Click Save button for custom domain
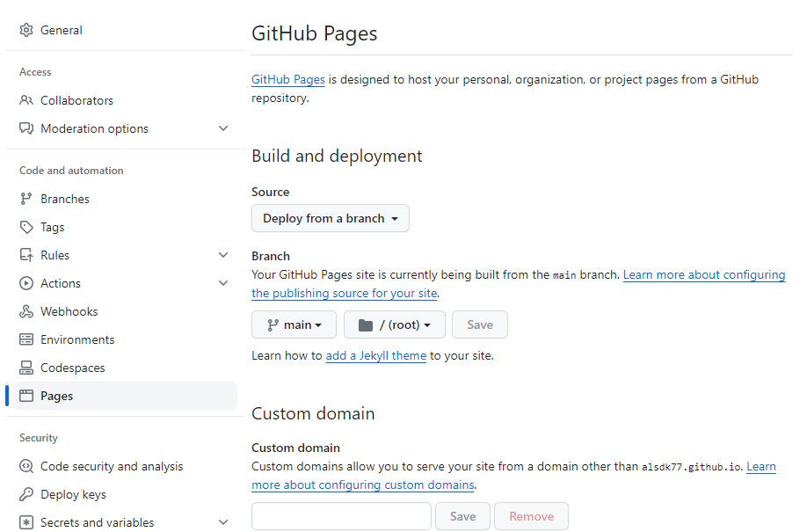 pos(462,516)
